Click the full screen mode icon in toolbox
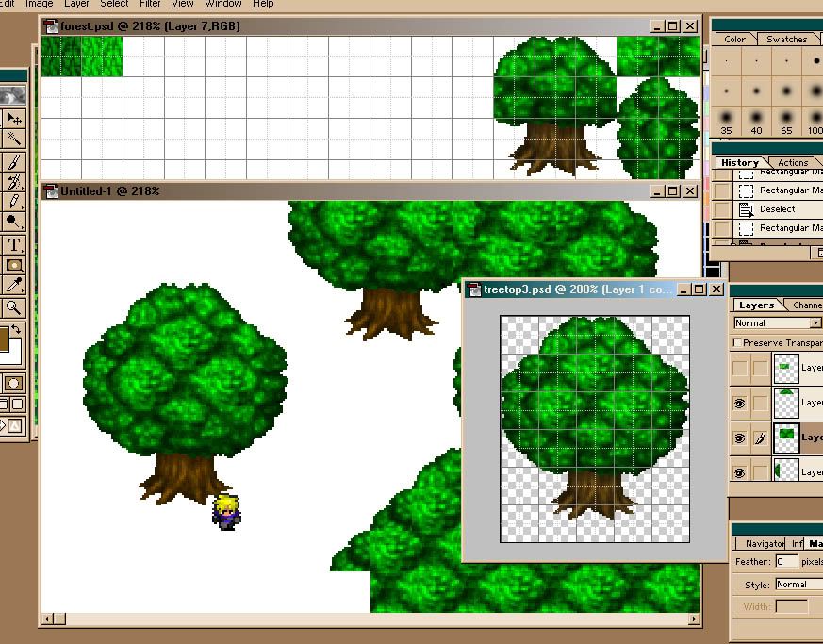Screen dimensions: 823x644 click(18, 405)
